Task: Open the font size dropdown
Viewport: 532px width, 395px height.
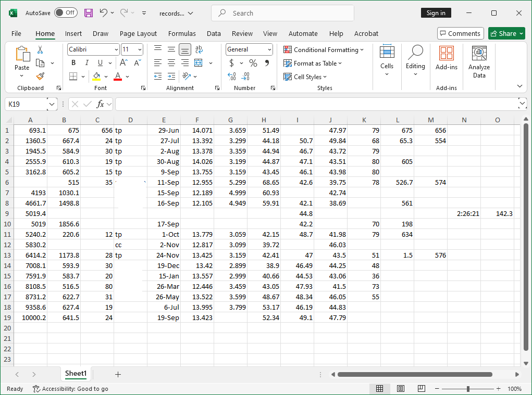Action: pos(140,49)
